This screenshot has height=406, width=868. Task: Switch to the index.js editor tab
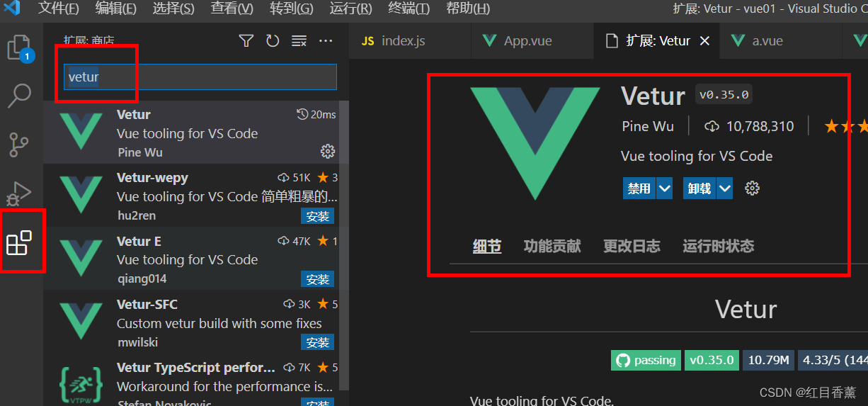[x=410, y=41]
